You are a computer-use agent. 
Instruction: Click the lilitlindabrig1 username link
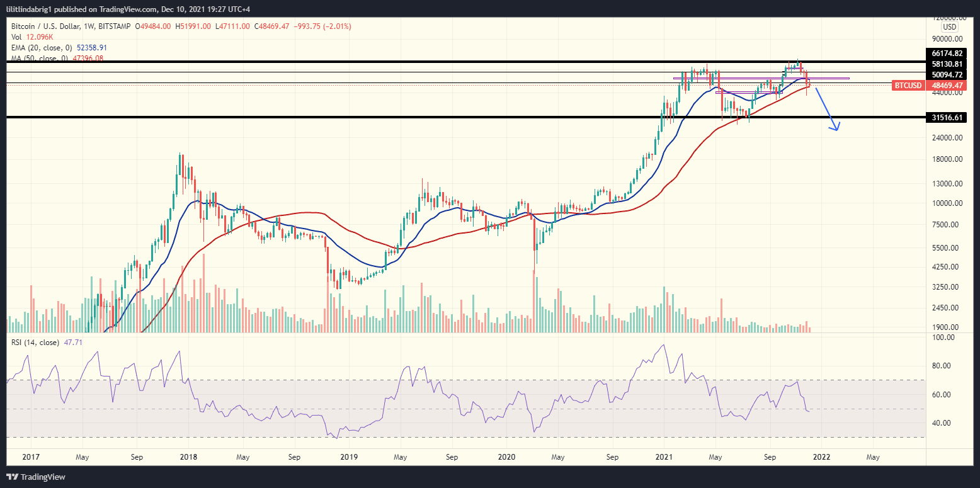click(28, 9)
